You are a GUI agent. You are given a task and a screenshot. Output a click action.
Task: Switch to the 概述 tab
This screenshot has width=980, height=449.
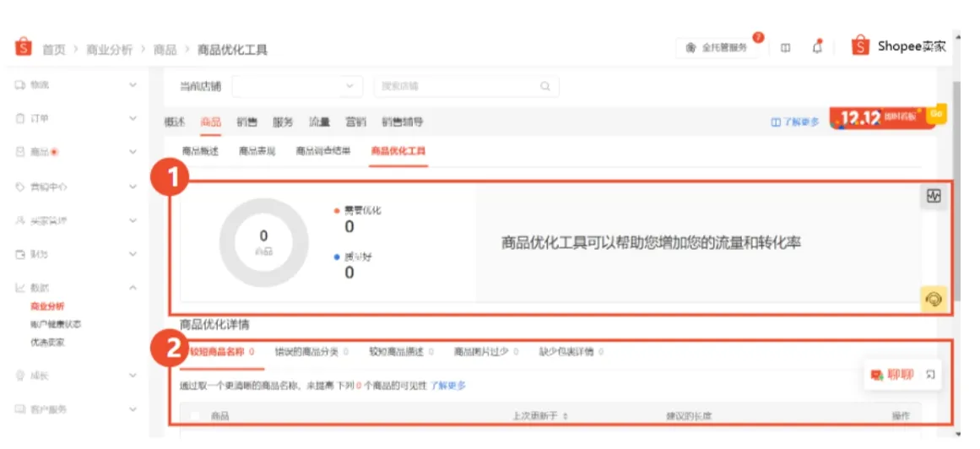[175, 122]
